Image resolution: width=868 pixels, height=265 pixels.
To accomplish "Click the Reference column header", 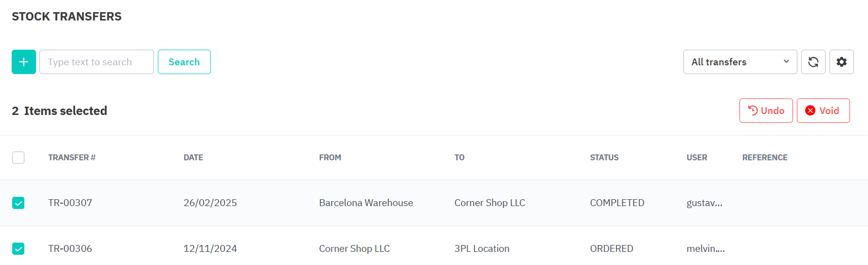I will tap(765, 157).
